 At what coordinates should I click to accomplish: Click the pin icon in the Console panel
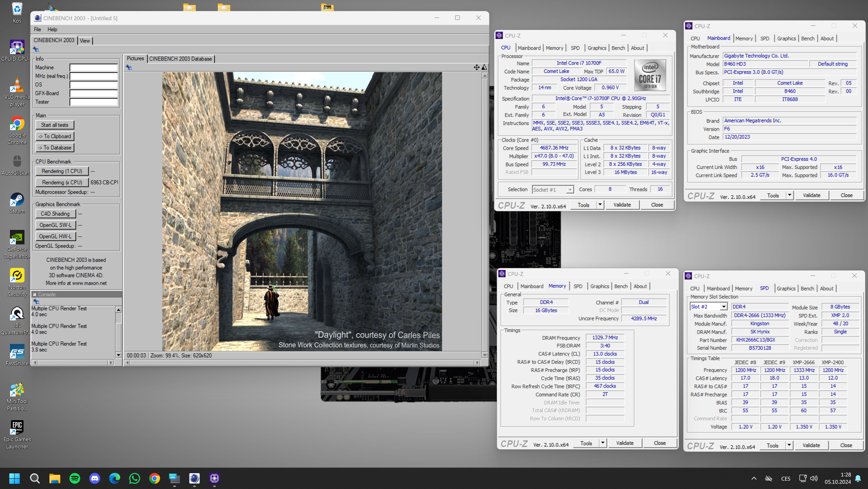[36, 301]
